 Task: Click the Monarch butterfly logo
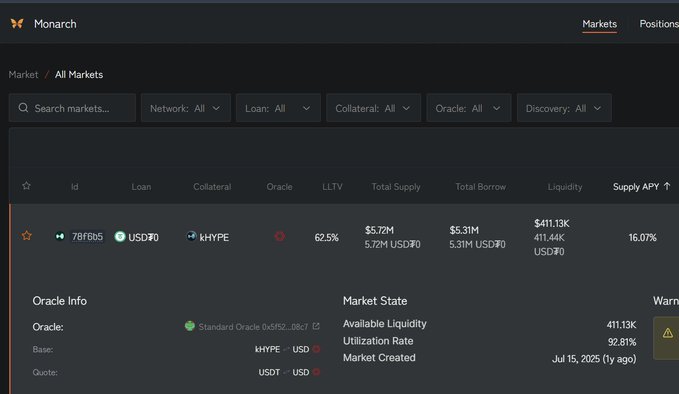[17, 23]
